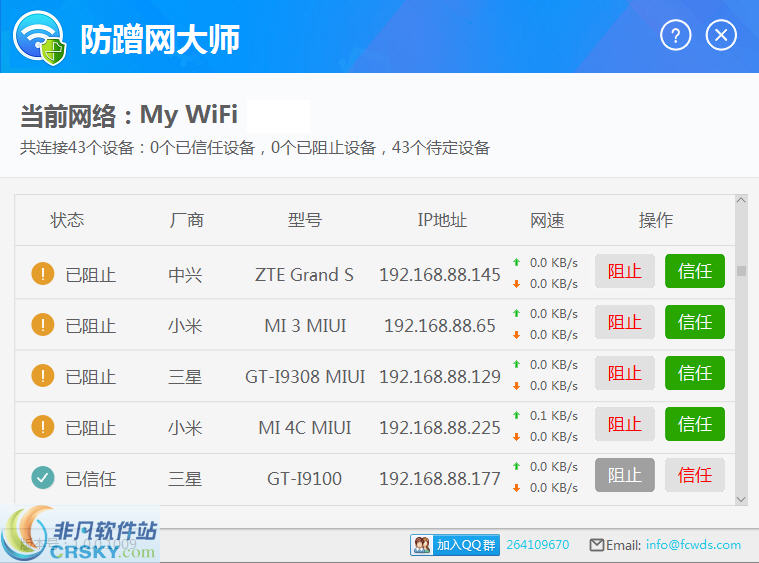Click scrollbar down arrow of device list
Viewport: 759px width, 563px height.
click(741, 500)
